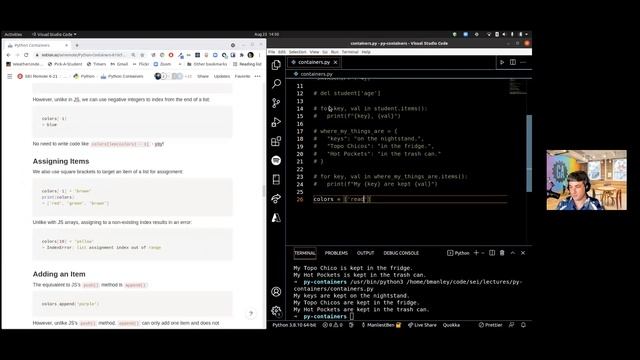
Task: Reload the browser page
Action: point(26,55)
